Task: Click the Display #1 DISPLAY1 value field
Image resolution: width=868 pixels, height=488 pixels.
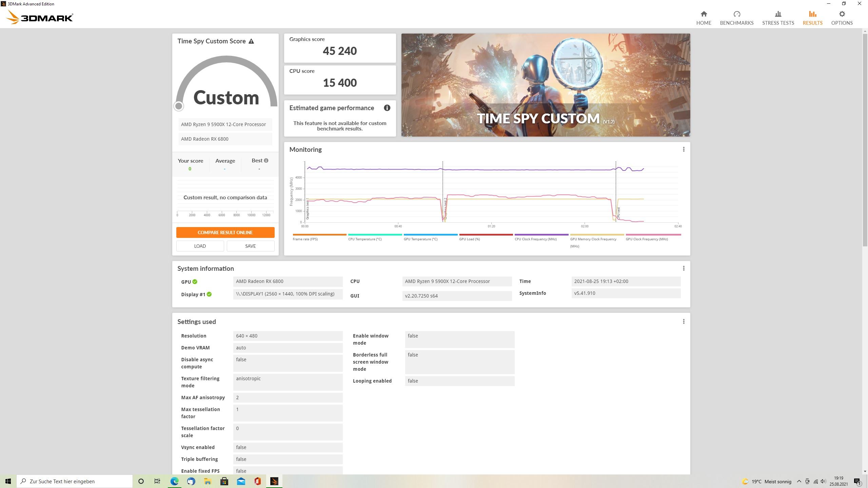Action: 288,294
